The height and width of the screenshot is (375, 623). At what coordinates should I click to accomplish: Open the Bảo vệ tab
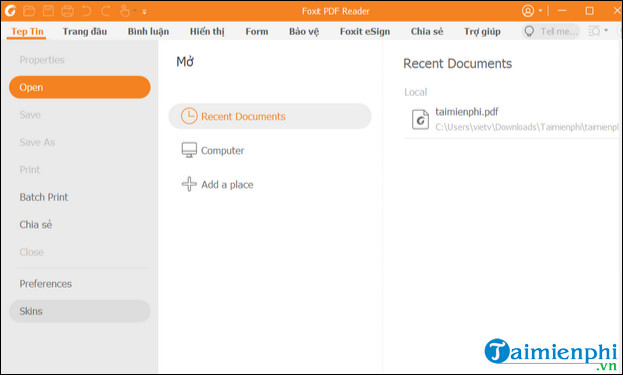click(x=304, y=31)
